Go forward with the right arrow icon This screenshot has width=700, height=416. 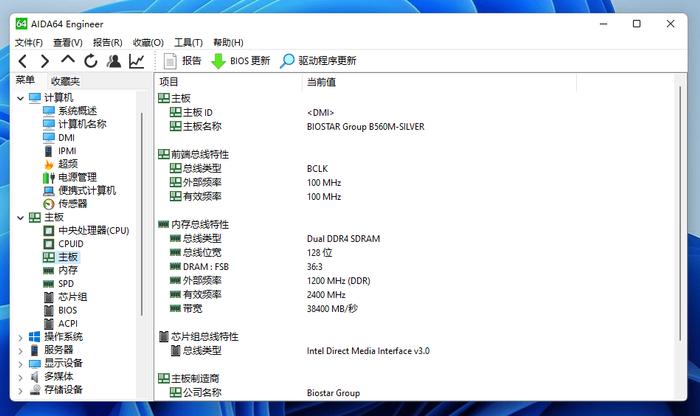[x=45, y=61]
